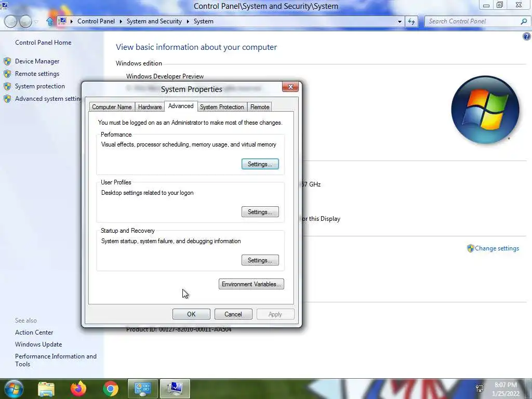Click the Forward navigation button

pyautogui.click(x=25, y=21)
